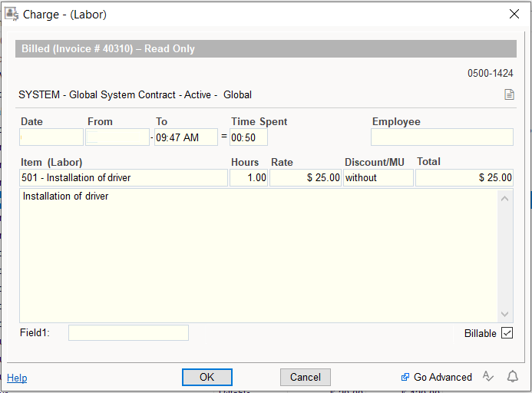532x393 pixels.
Task: Open the Discount/MU field
Action: click(378, 178)
